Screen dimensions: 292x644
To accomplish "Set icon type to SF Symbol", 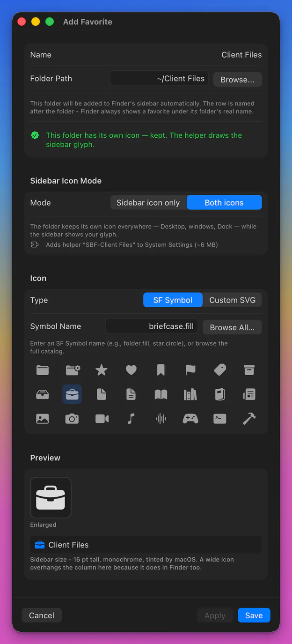I will 173,300.
